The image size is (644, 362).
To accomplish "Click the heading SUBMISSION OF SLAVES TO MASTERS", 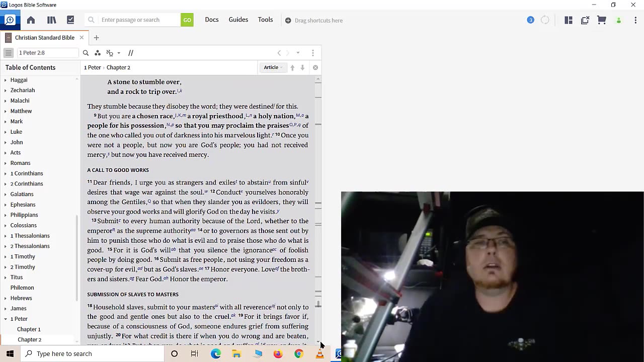I will pos(133,294).
